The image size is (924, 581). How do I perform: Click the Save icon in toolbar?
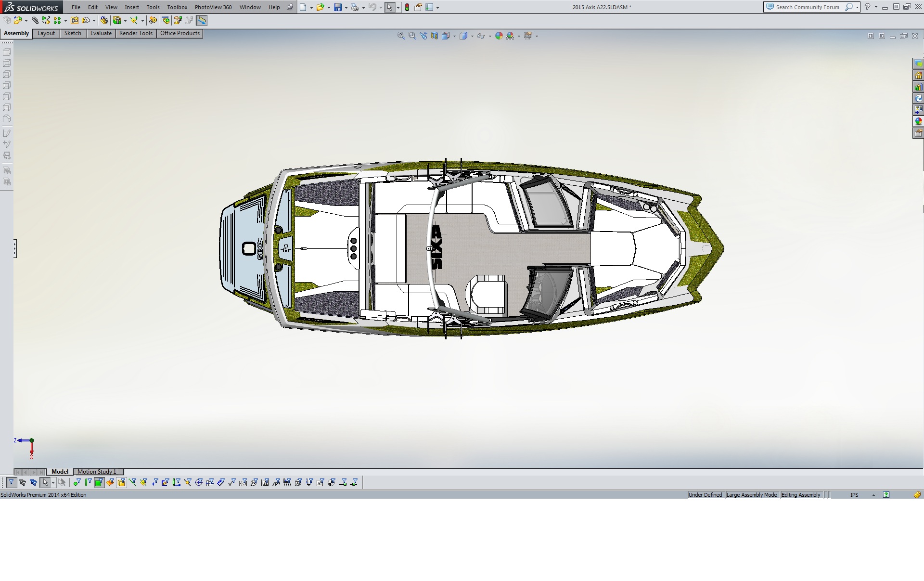coord(337,7)
